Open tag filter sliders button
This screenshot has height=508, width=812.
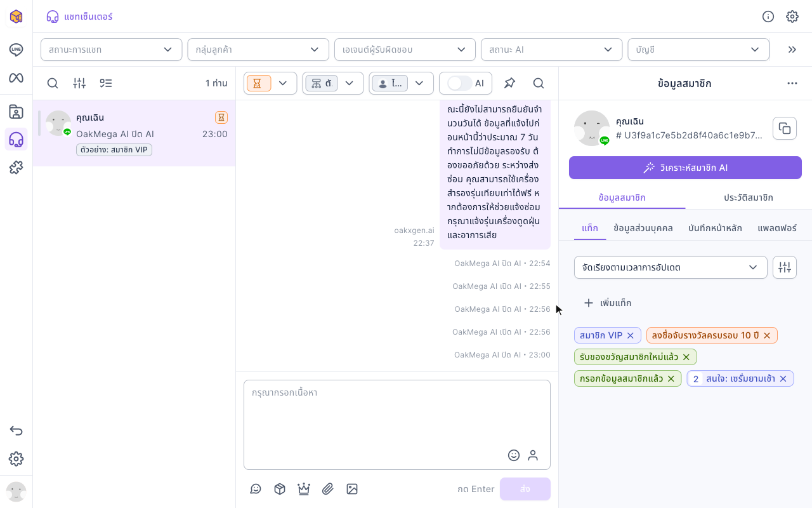(x=785, y=267)
